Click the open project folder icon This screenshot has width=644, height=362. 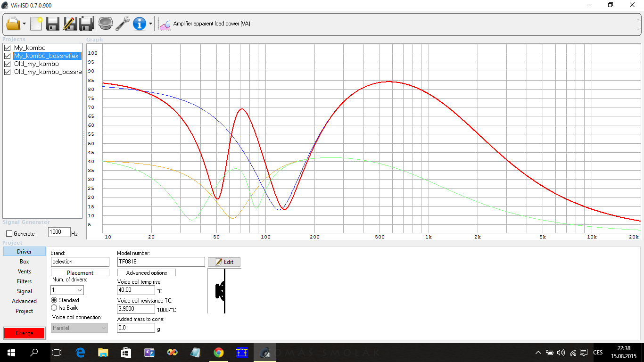[x=13, y=23]
